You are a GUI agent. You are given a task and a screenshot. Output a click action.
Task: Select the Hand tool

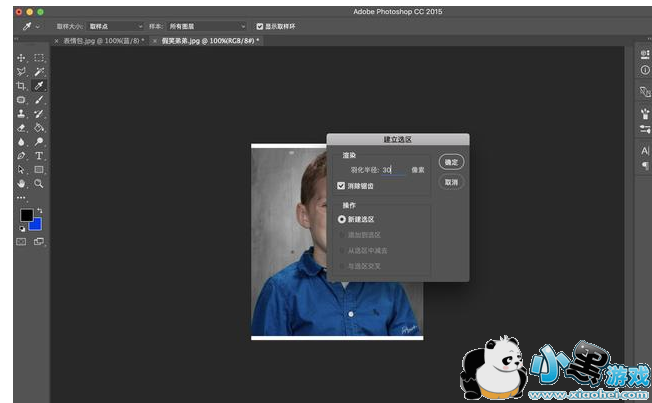tap(22, 184)
